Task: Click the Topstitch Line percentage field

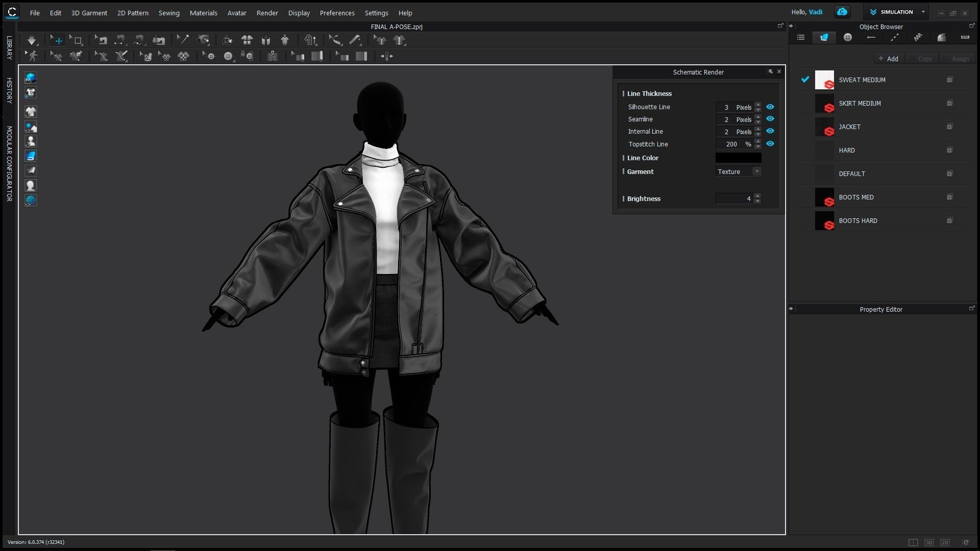Action: (735, 144)
